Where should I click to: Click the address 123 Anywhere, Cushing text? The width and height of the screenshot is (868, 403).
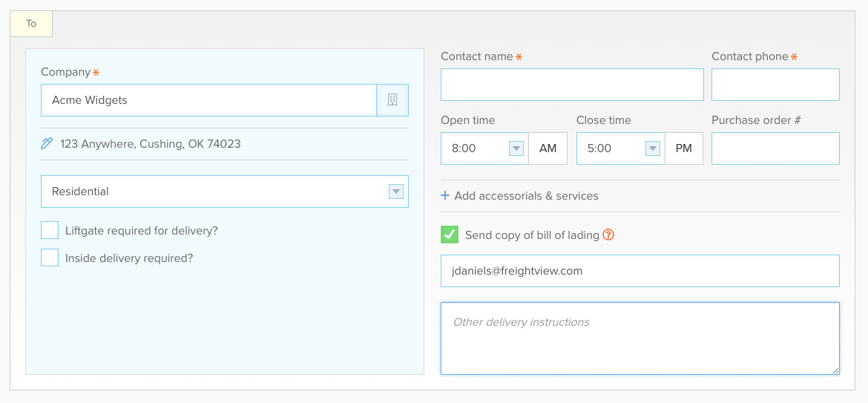[x=151, y=144]
